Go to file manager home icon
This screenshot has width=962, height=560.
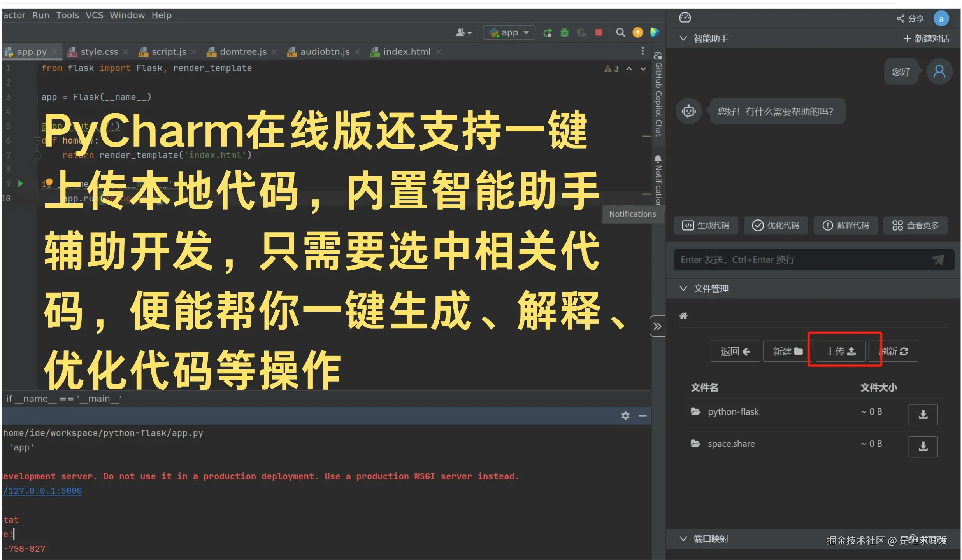pyautogui.click(x=683, y=316)
